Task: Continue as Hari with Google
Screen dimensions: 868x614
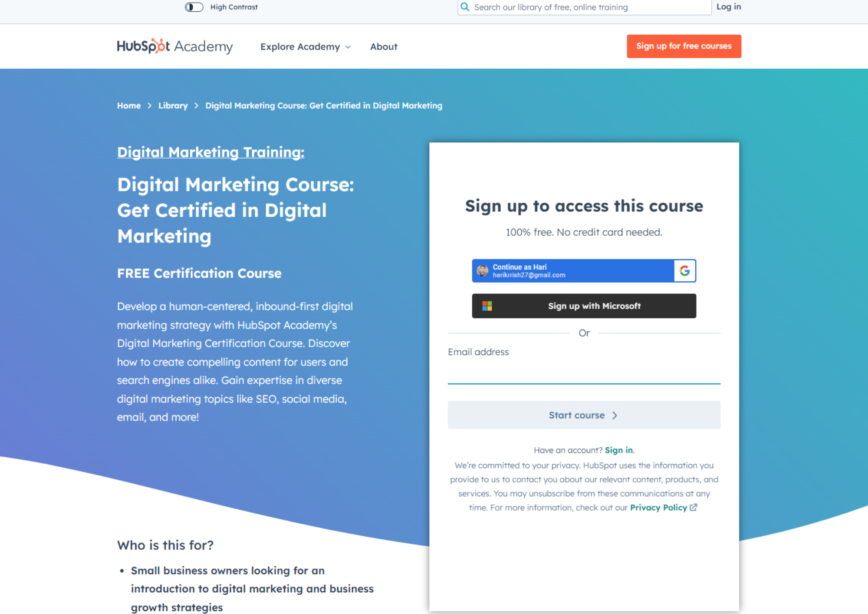Action: [584, 271]
